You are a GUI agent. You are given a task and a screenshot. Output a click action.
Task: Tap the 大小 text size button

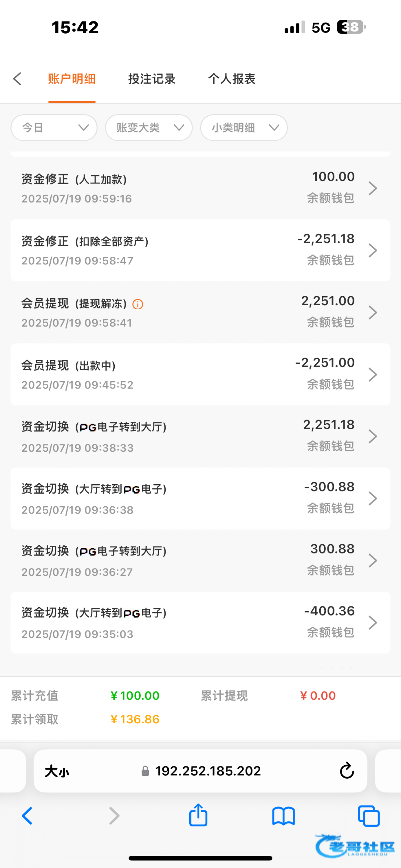[57, 771]
